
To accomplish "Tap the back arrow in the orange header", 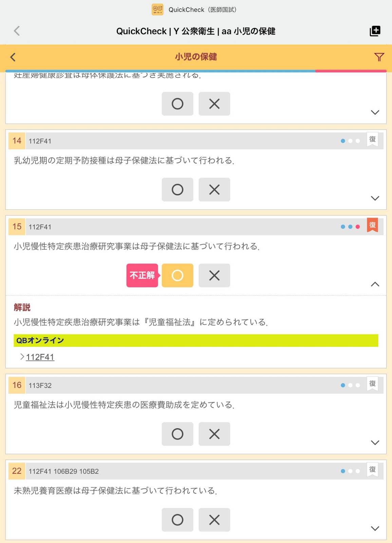I will tap(13, 57).
